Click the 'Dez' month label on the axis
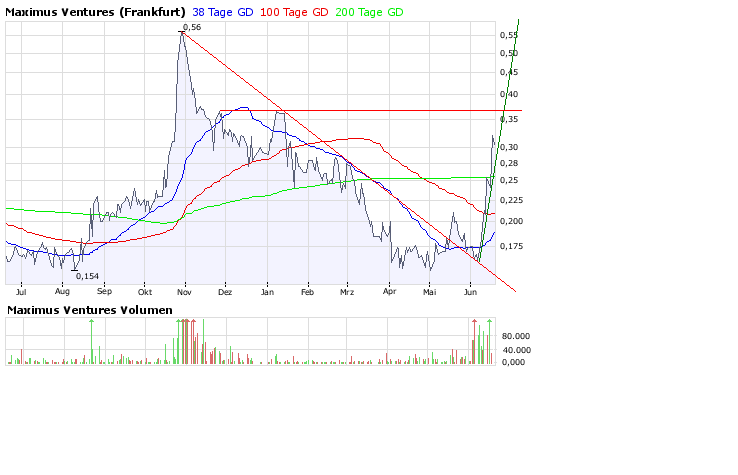 pos(225,292)
